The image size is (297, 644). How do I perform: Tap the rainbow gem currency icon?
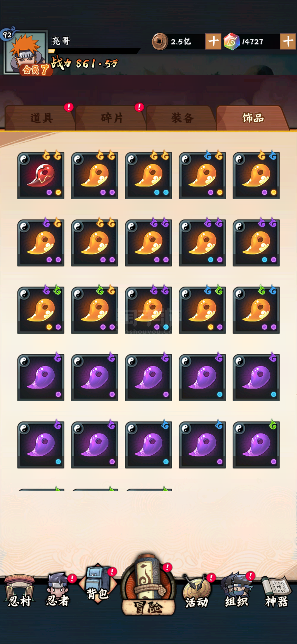(x=232, y=41)
